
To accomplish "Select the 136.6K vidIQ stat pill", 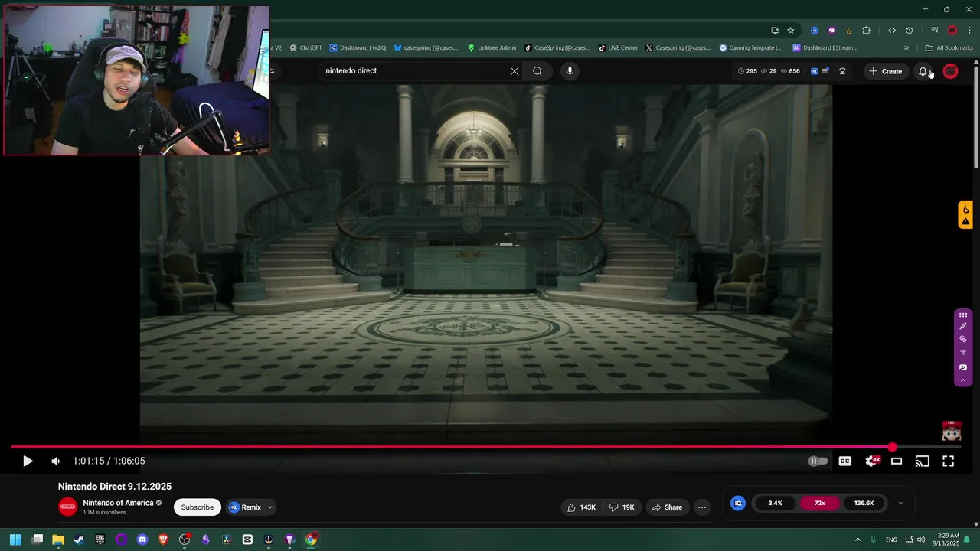I will tap(864, 503).
